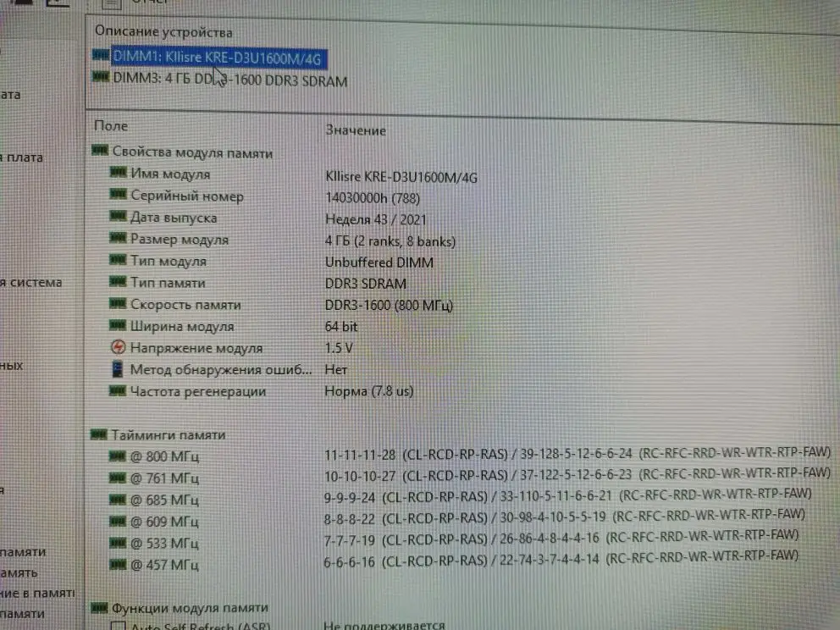
Task: Click icon beside @ 685 МГц row
Action: point(118,500)
